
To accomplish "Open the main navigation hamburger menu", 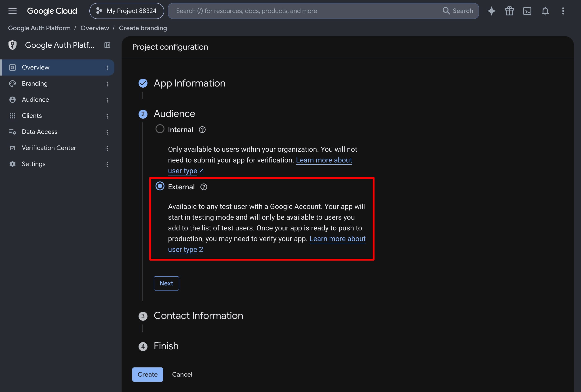I will [x=12, y=11].
